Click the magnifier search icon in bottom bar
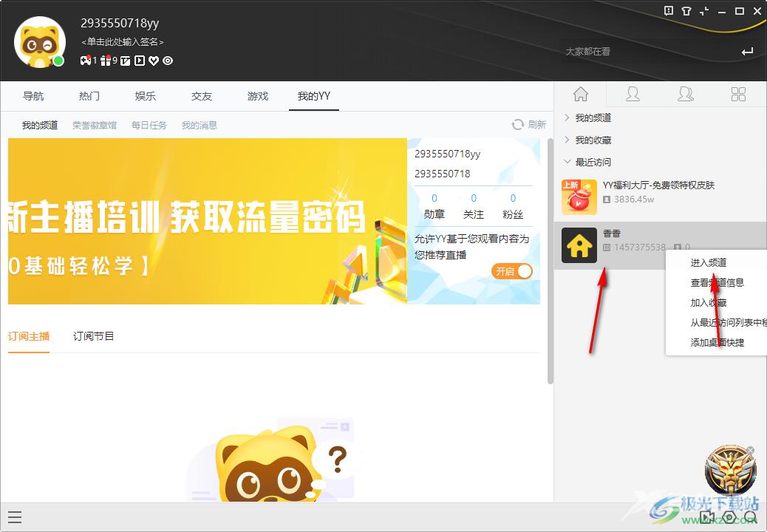The height and width of the screenshot is (532, 767). click(x=750, y=516)
